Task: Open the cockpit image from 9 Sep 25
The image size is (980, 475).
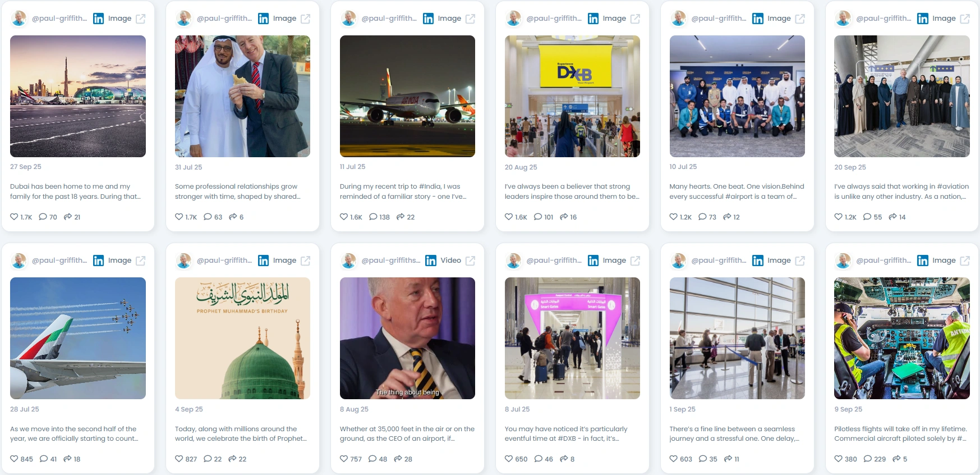Action: 902,338
